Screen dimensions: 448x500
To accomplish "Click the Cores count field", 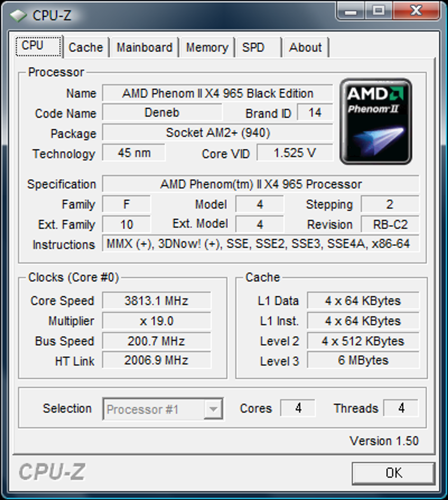I will pos(298,408).
